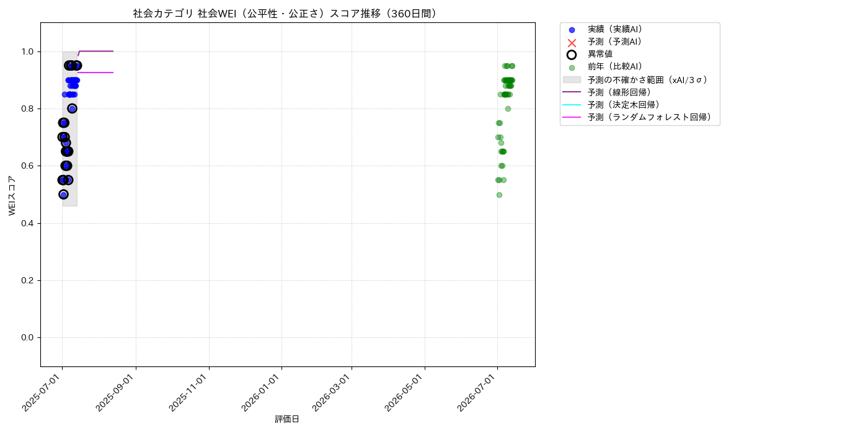The width and height of the screenshot is (868, 434).
Task: Click the y-axis tick 0.2
Action: 29,280
